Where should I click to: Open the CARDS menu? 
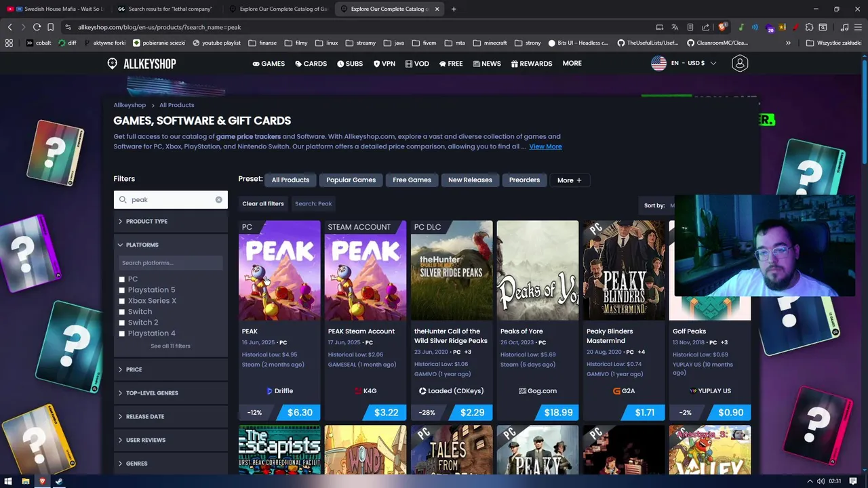click(311, 64)
